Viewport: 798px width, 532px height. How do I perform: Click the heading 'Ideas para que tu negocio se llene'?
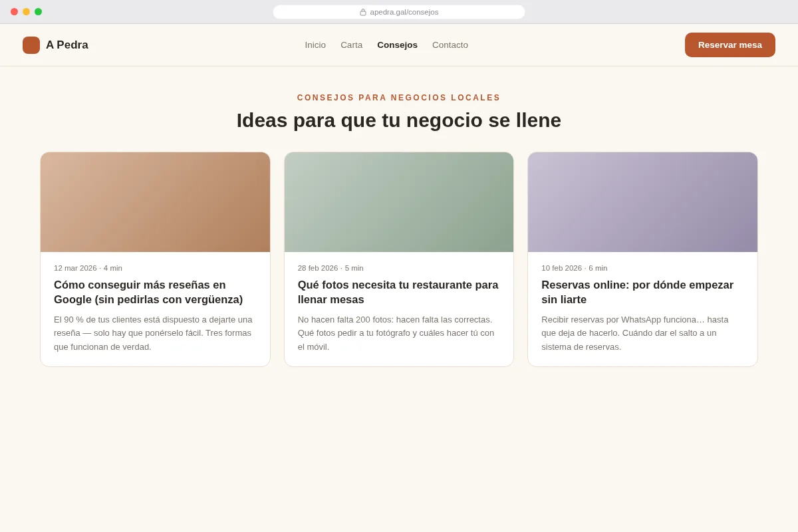pos(399,120)
